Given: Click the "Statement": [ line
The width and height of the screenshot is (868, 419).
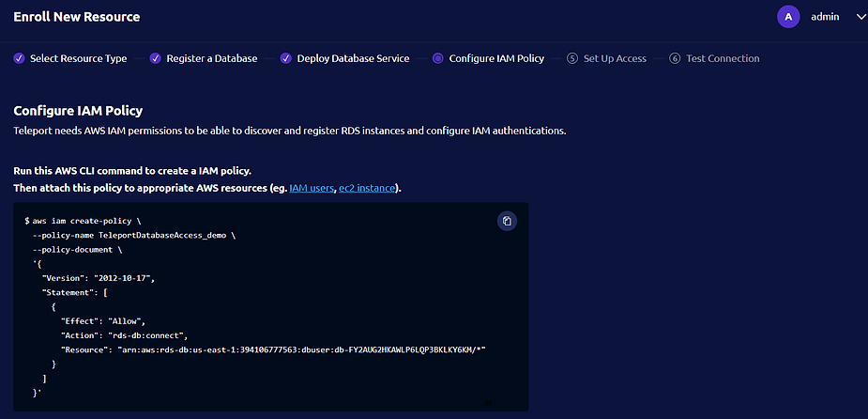Looking at the screenshot, I should point(75,292).
